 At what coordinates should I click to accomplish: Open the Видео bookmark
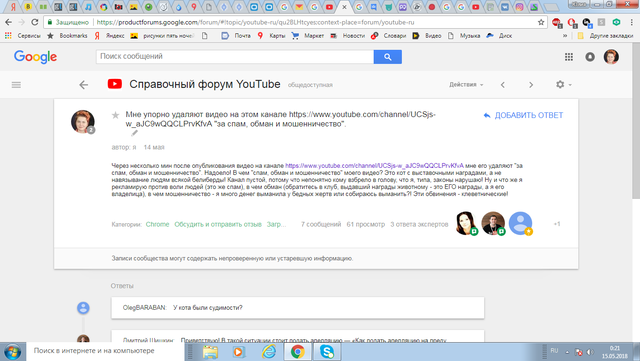click(427, 36)
